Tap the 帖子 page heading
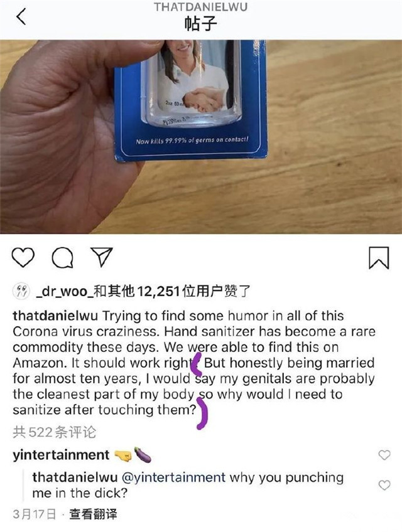 (200, 24)
